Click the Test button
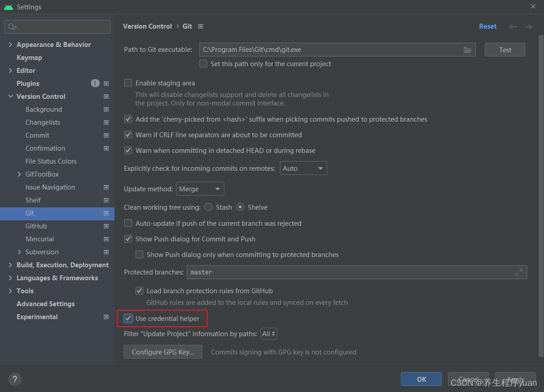Screen dimensions: 544x392 pyautogui.click(x=505, y=50)
